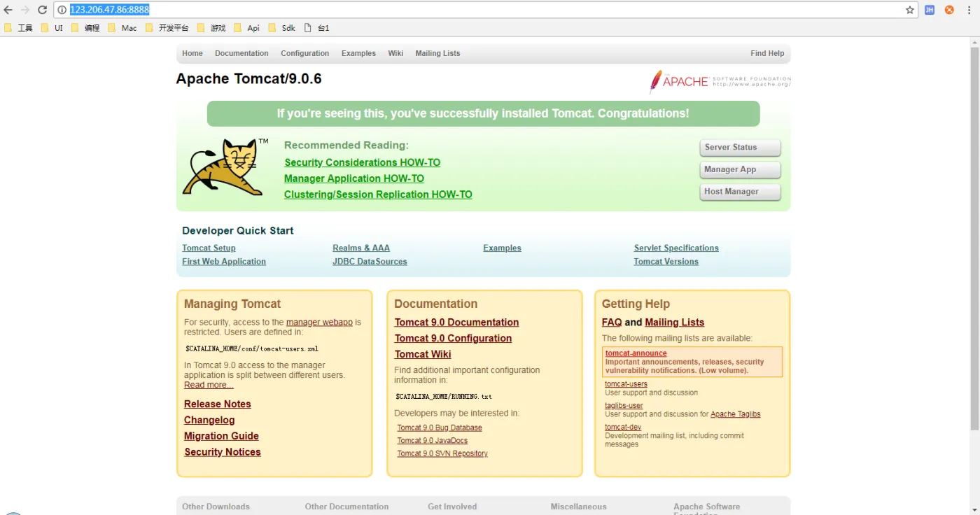Open the Sdk bookmark folder
The height and width of the screenshot is (515, 980).
coord(282,28)
